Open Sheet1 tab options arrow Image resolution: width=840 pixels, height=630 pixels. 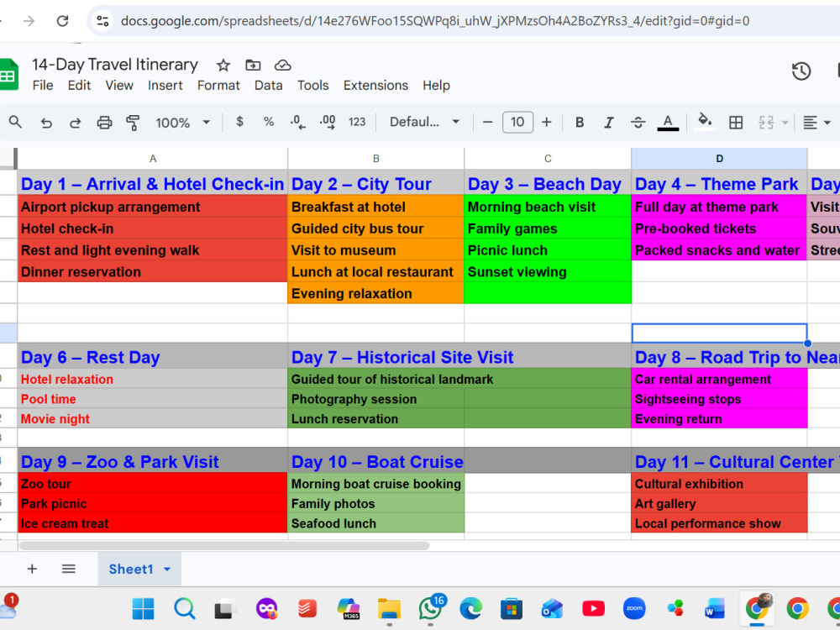click(167, 570)
